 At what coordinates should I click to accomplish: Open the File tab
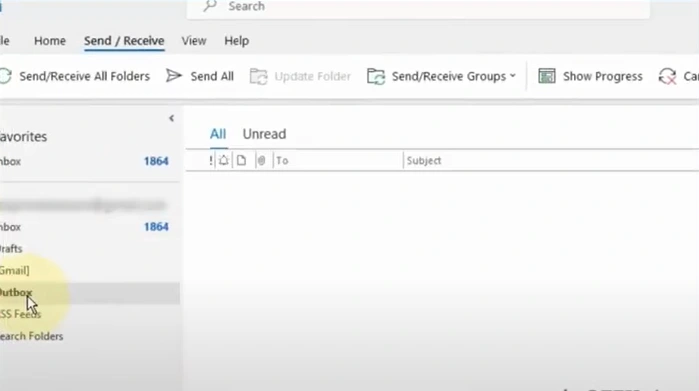[x=4, y=41]
